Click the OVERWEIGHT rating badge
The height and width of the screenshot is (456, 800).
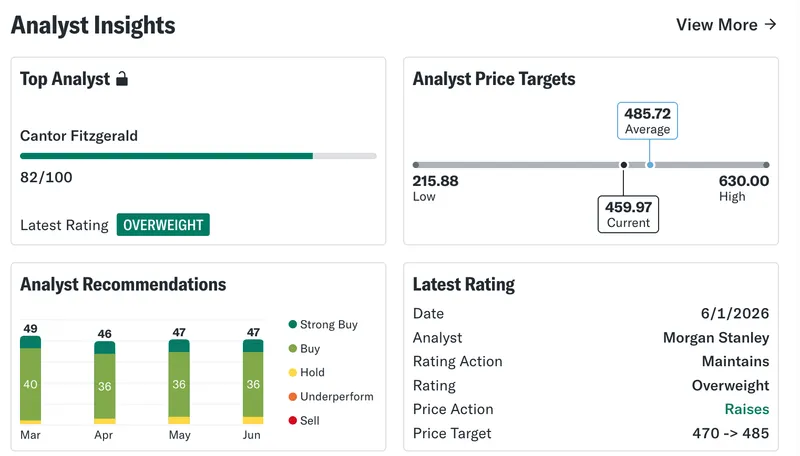point(163,225)
